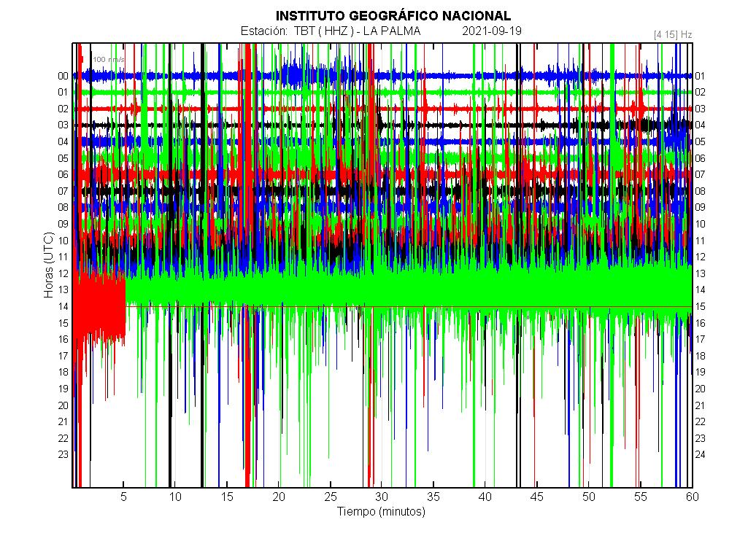Click minute tick 10 on the time axis
Viewport: 748px width, 560px height.
(175, 497)
